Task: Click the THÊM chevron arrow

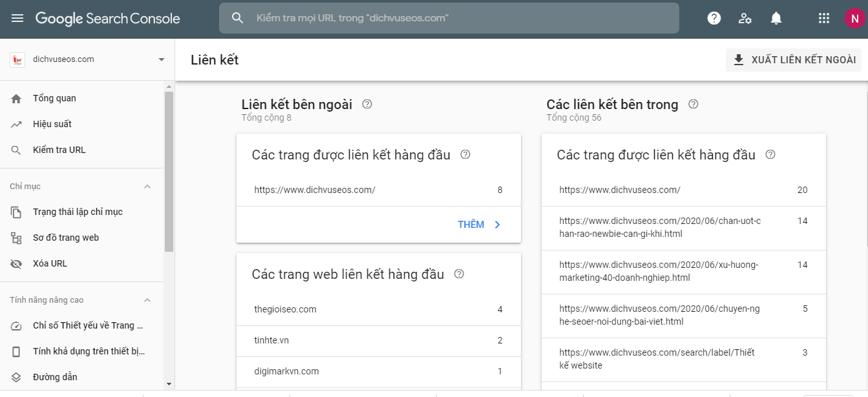Action: coord(497,225)
